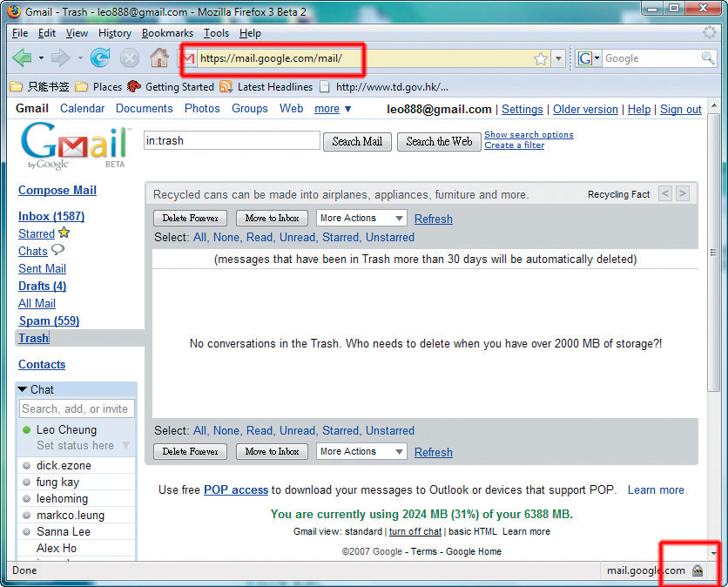The image size is (728, 587).
Task: Open the forward history dropdown arrow
Action: pos(80,58)
